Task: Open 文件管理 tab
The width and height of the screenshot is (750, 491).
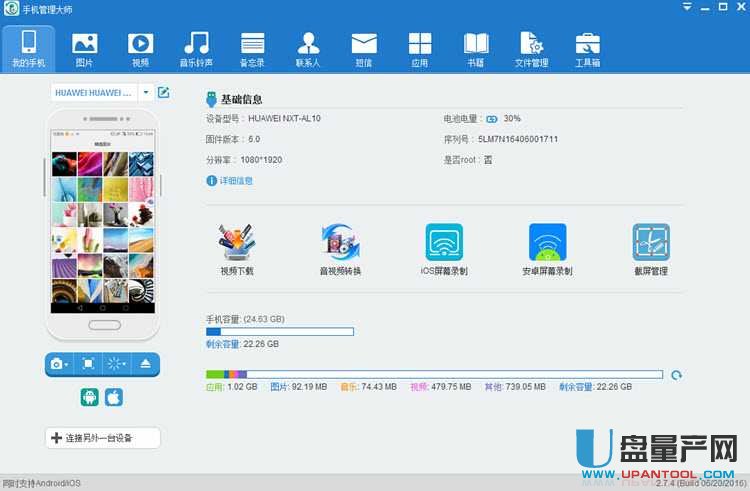Action: tap(531, 49)
